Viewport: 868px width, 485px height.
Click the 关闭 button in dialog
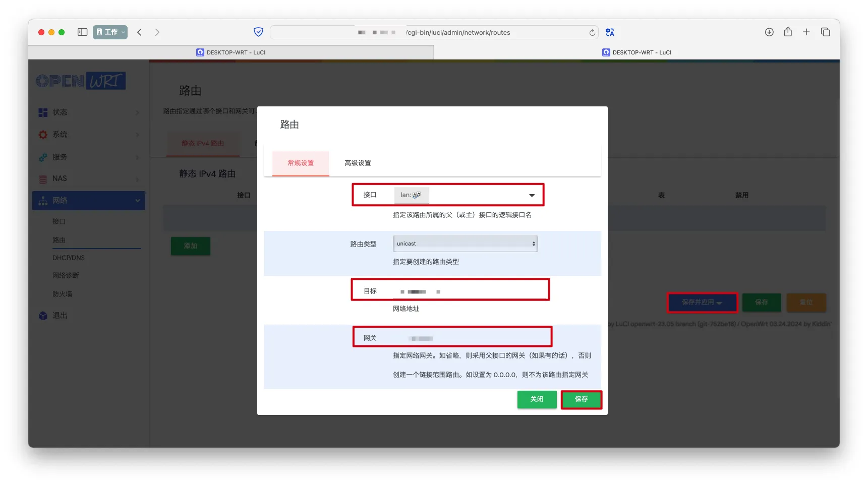(x=537, y=399)
